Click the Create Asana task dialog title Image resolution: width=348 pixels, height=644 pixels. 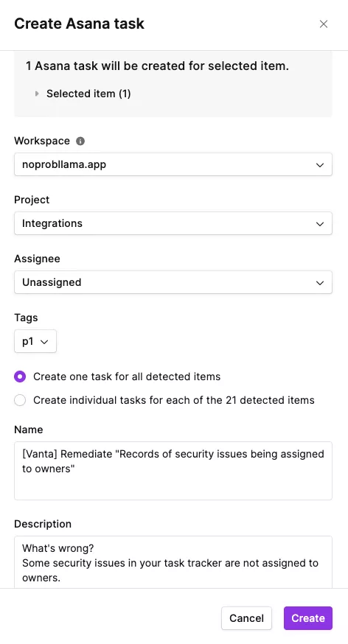(80, 24)
